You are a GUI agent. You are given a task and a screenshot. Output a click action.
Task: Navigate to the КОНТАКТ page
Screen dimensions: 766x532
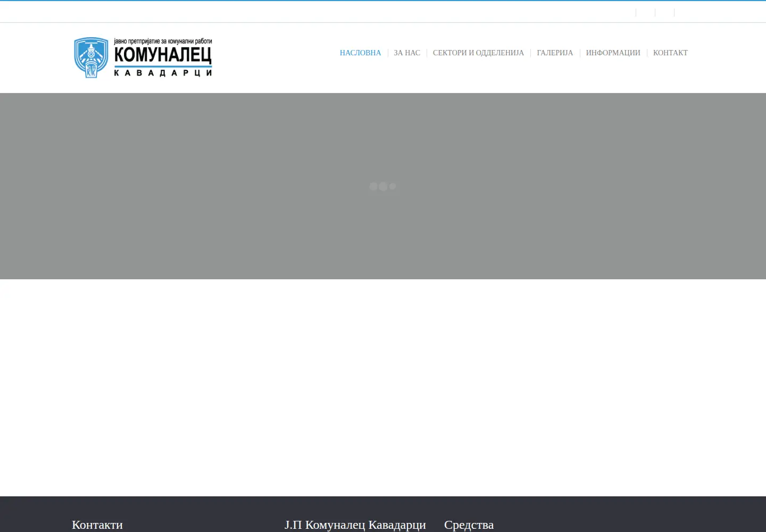pyautogui.click(x=670, y=53)
